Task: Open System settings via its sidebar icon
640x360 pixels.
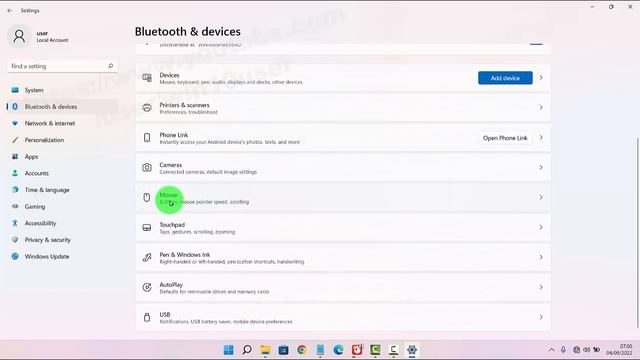Action: pos(15,90)
